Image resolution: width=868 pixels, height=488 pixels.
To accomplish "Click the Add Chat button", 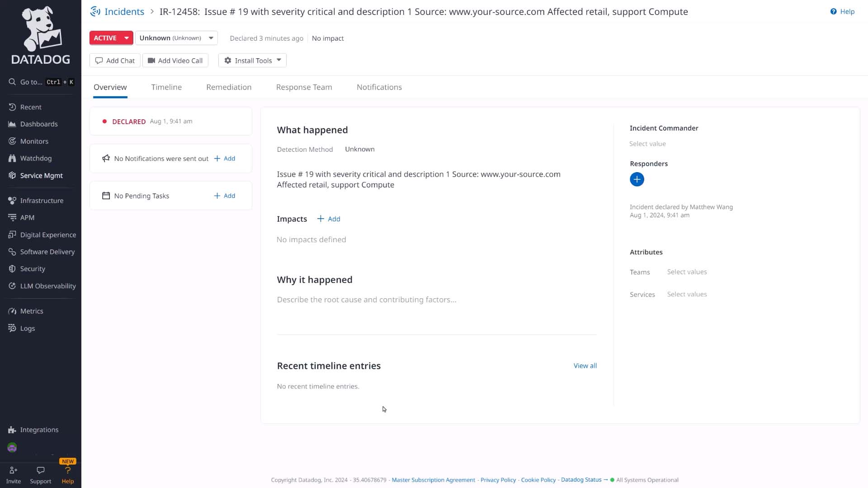I will tap(115, 61).
